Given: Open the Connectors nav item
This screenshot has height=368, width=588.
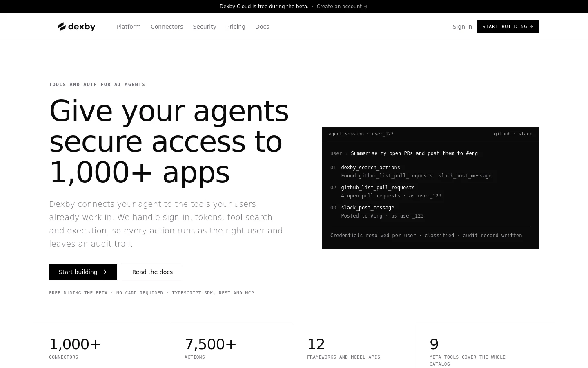Looking at the screenshot, I should coord(167,27).
